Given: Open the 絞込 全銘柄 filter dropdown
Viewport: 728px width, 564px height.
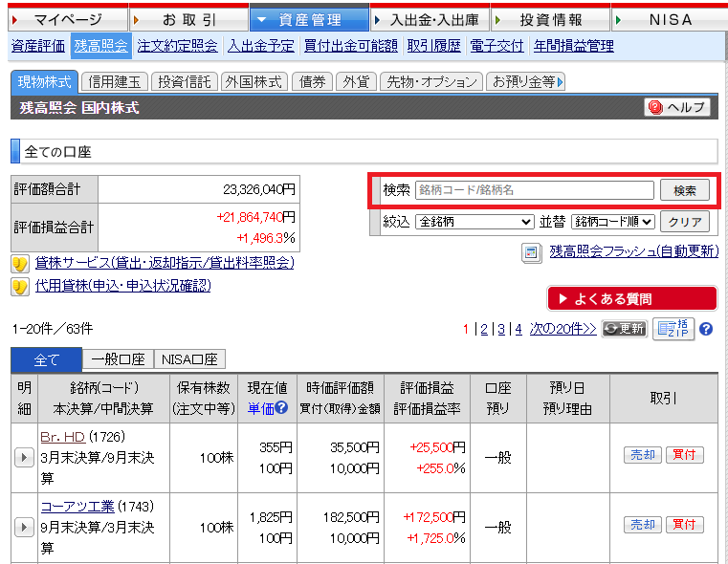Looking at the screenshot, I should [474, 222].
